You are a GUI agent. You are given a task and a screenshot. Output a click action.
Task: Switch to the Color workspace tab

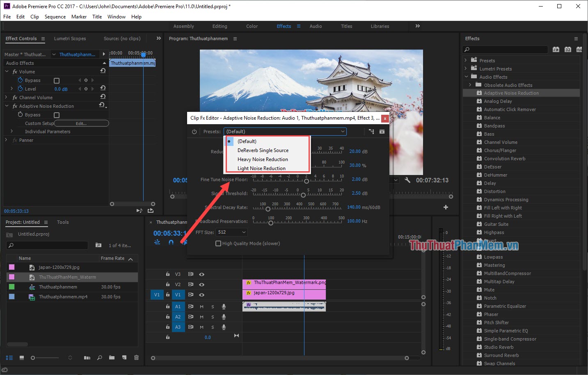point(252,26)
